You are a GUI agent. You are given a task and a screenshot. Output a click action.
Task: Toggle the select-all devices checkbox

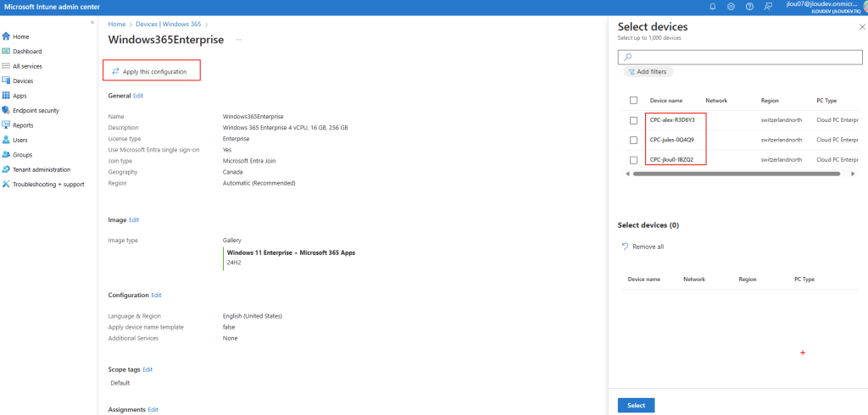[x=633, y=100]
